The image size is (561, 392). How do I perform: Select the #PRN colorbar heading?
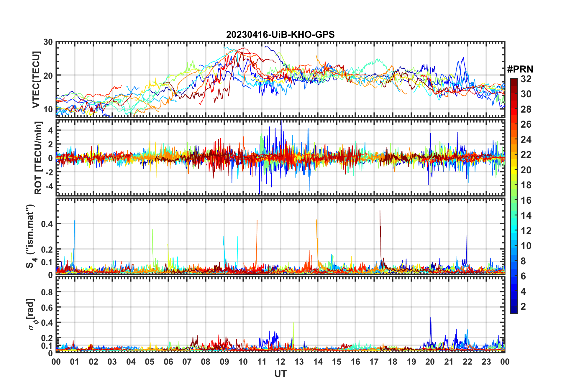pos(520,69)
